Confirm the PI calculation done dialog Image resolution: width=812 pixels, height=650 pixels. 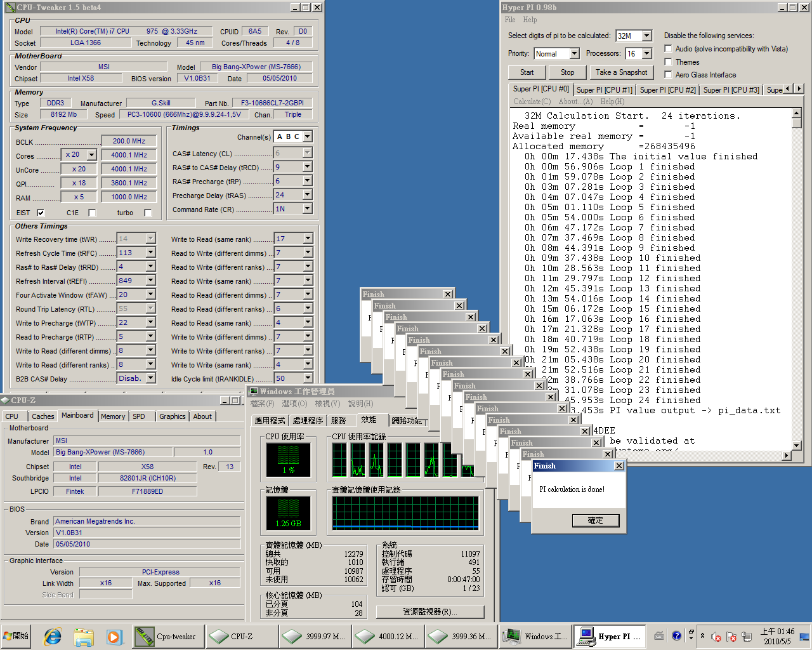[x=595, y=521]
